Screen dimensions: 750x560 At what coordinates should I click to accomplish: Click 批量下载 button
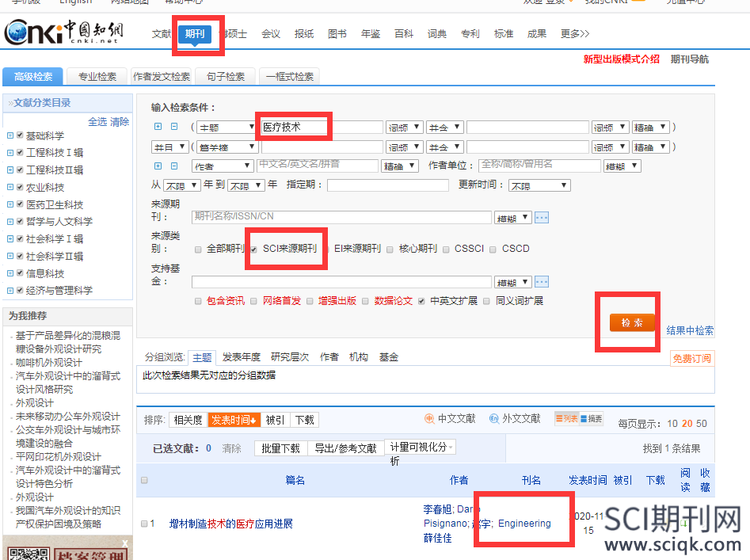coord(281,448)
